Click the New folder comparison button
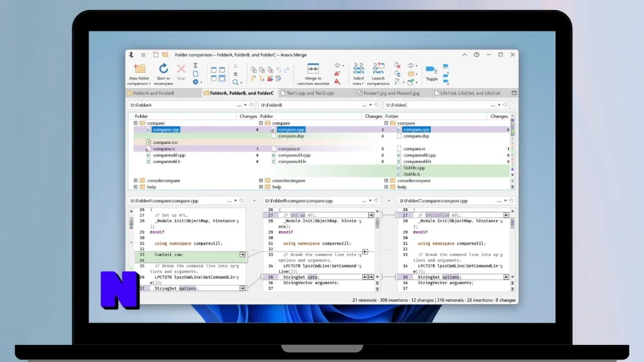Image resolution: width=644 pixels, height=362 pixels. [139, 74]
